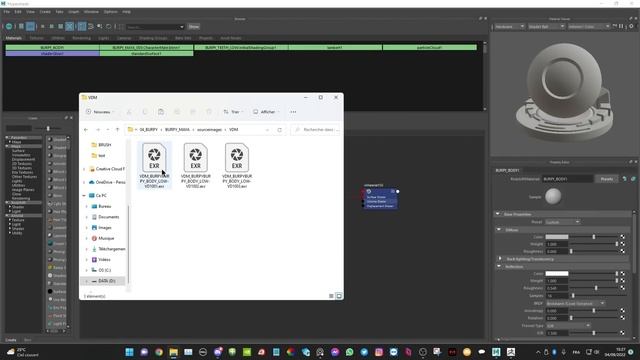The width and height of the screenshot is (640, 360).
Task: Toggle the highlighted crossed-box button in browser toolbar
Action: coord(69,27)
